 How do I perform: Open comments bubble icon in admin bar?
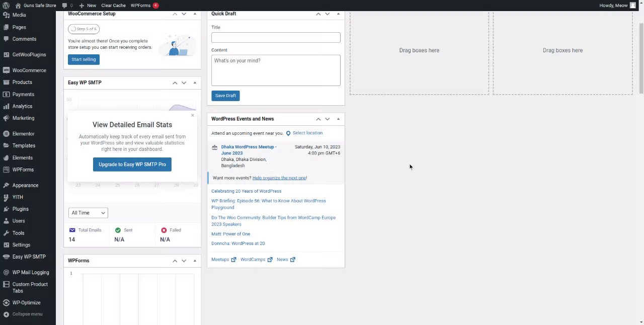click(64, 6)
